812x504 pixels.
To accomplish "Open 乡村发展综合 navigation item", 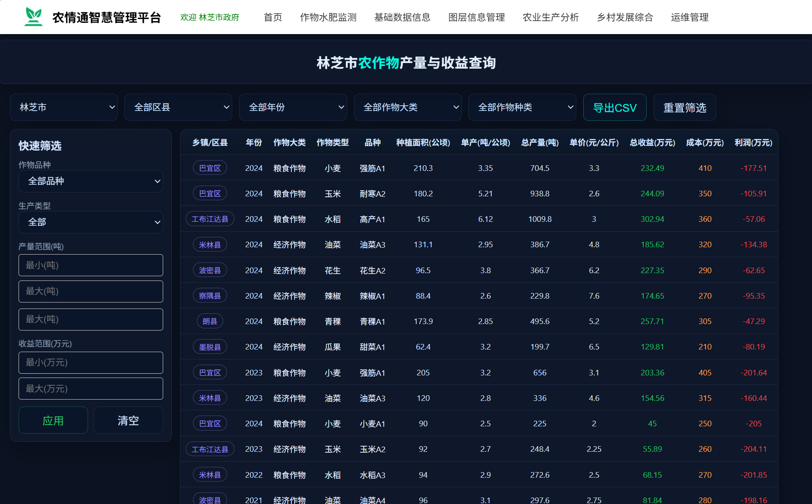I will pos(625,17).
